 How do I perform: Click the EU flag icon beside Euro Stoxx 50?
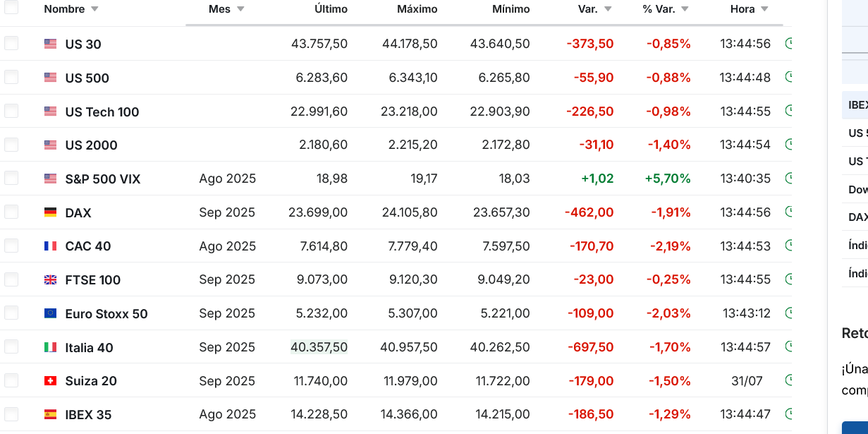tap(50, 313)
